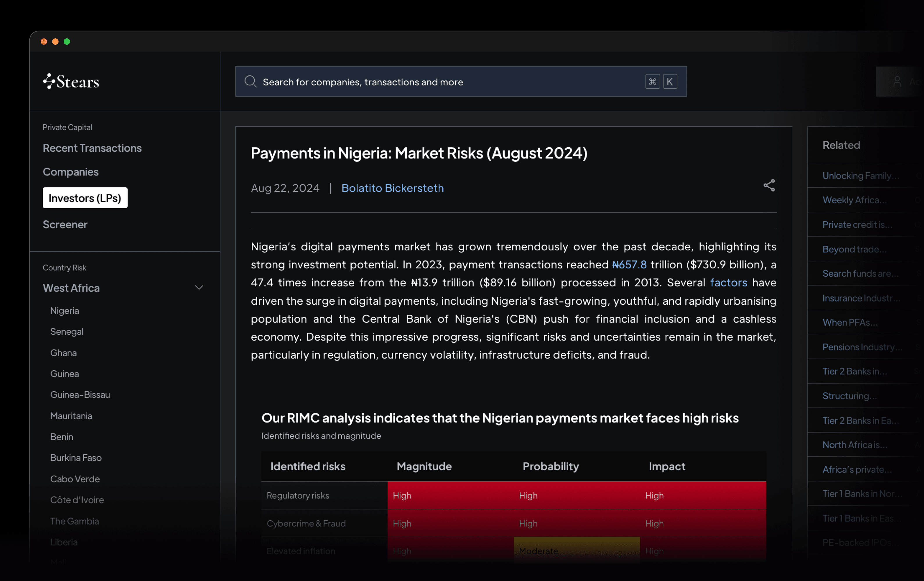Image resolution: width=924 pixels, height=581 pixels.
Task: Click the Related panel heading
Action: [841, 145]
